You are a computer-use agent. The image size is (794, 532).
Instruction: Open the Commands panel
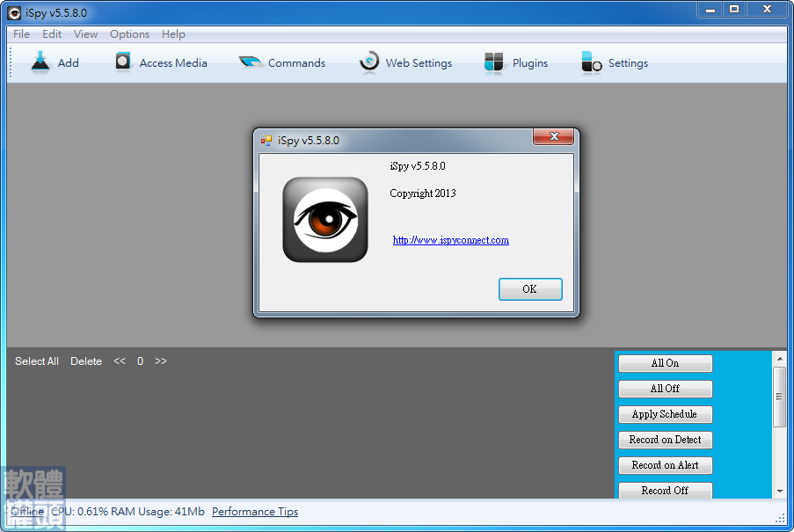282,62
